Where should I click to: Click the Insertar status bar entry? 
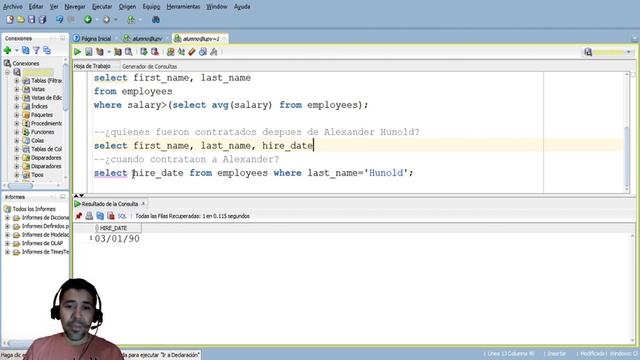[x=557, y=353]
